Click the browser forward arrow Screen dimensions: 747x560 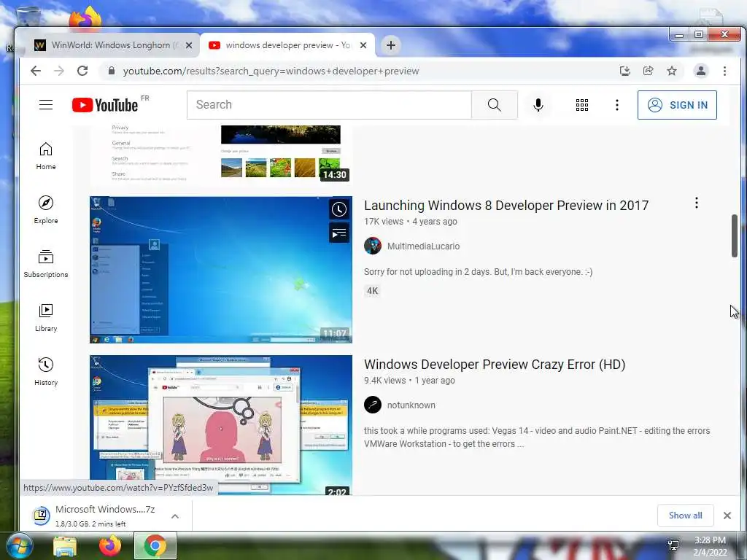click(59, 71)
